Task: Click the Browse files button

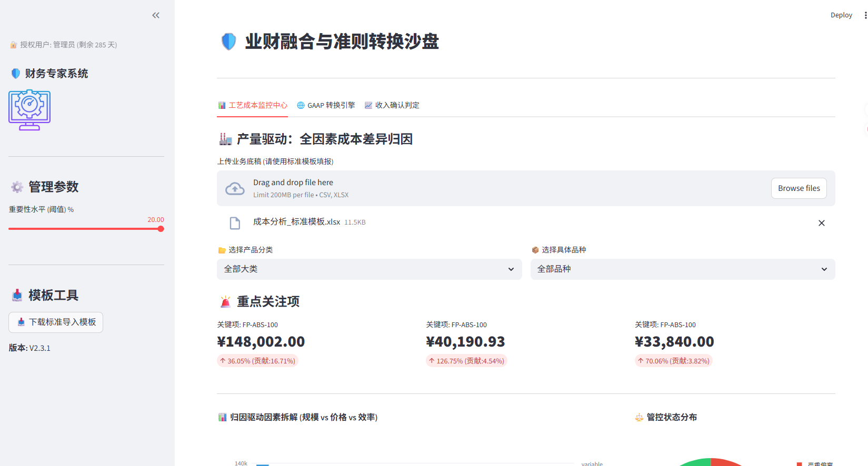Action: tap(799, 188)
